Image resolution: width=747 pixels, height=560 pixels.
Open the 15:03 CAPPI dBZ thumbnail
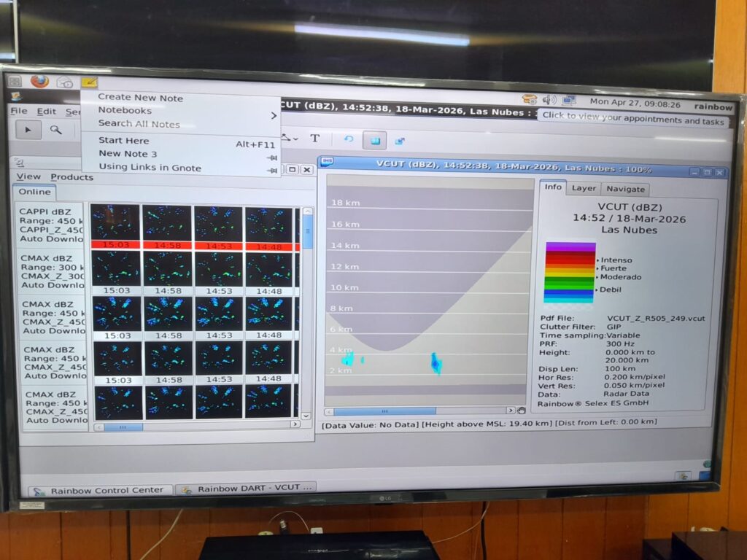pyautogui.click(x=115, y=222)
